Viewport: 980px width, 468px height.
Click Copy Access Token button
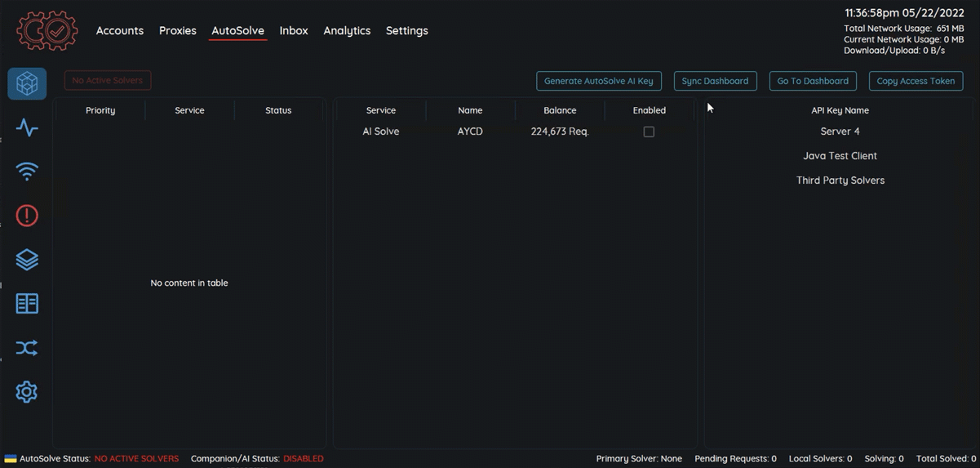click(x=916, y=81)
